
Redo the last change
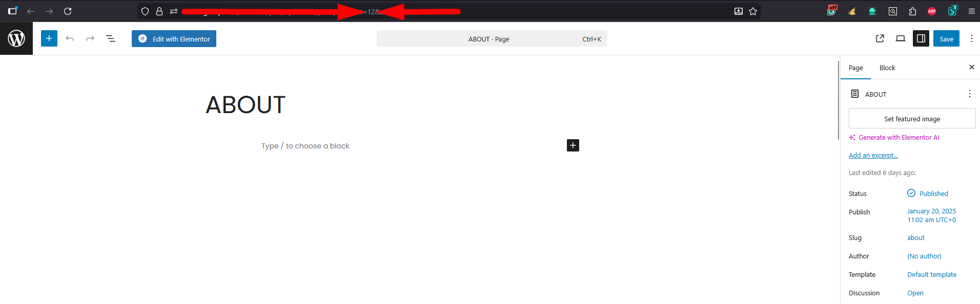[90, 38]
